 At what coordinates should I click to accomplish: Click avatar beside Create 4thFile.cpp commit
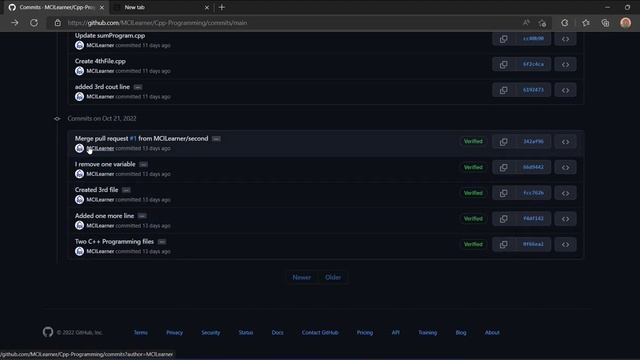(80, 71)
